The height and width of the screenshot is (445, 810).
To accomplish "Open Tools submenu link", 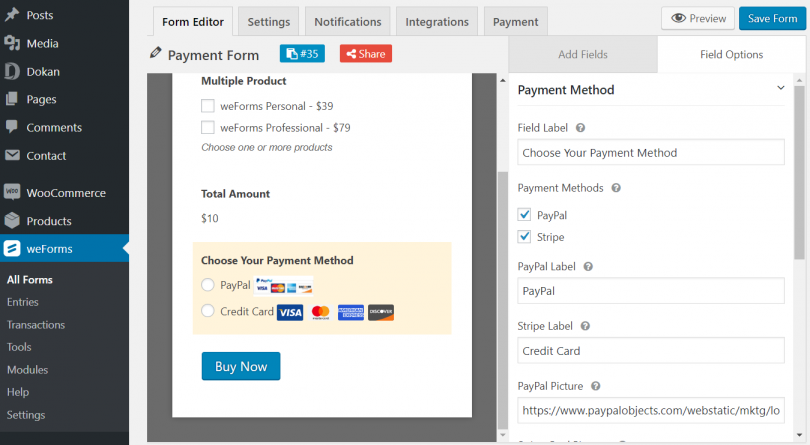I will [x=19, y=347].
